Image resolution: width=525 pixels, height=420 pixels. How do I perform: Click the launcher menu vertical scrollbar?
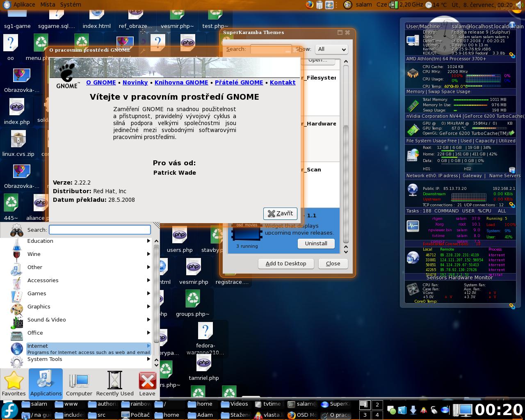[x=156, y=294]
